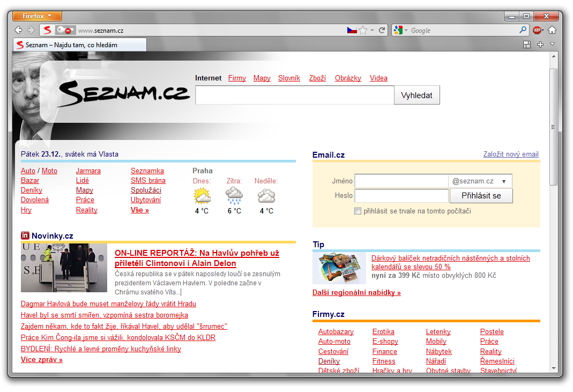Click the key icon beside the site icon
Image resolution: width=573 pixels, height=392 pixels.
(x=65, y=30)
